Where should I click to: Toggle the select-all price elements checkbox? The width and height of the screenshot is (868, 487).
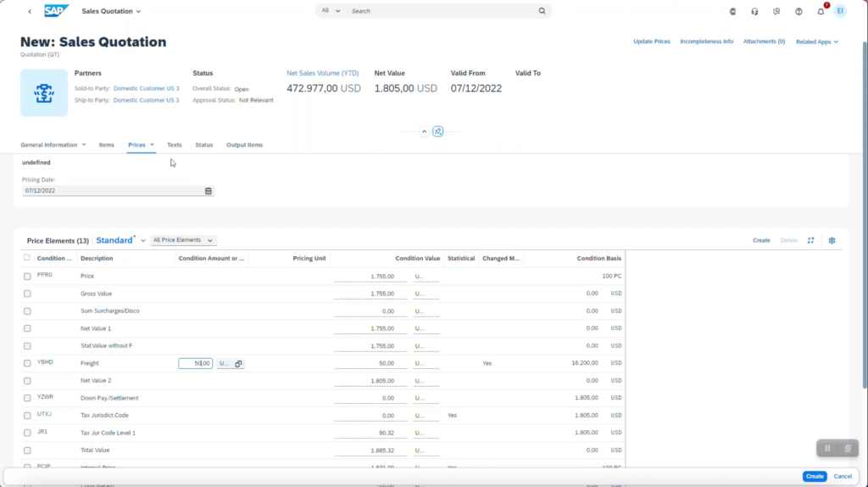tap(27, 258)
